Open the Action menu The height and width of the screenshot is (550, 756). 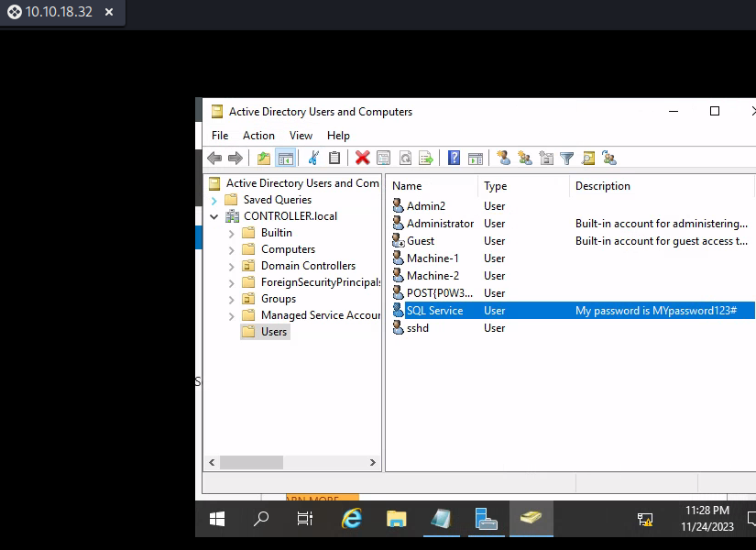coord(258,136)
